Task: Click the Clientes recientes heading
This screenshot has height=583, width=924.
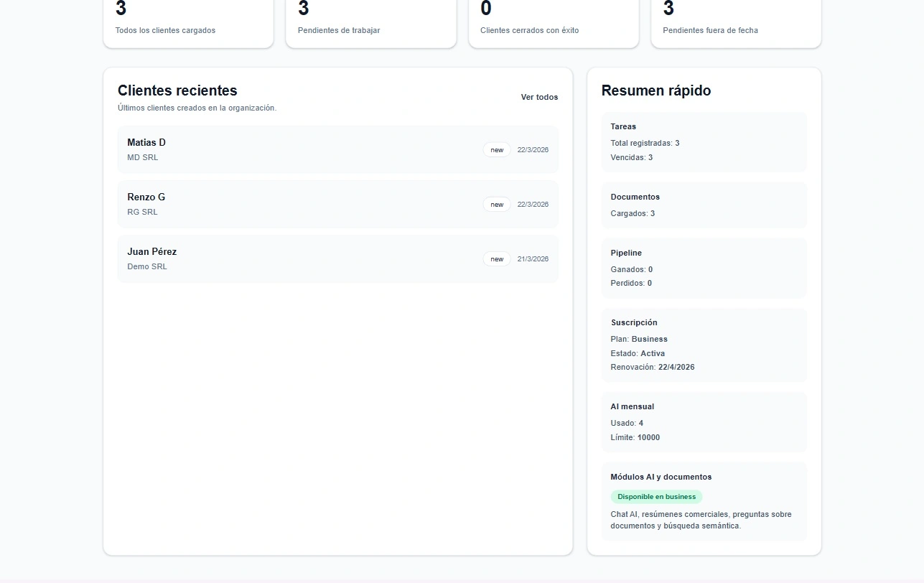Action: coord(177,90)
